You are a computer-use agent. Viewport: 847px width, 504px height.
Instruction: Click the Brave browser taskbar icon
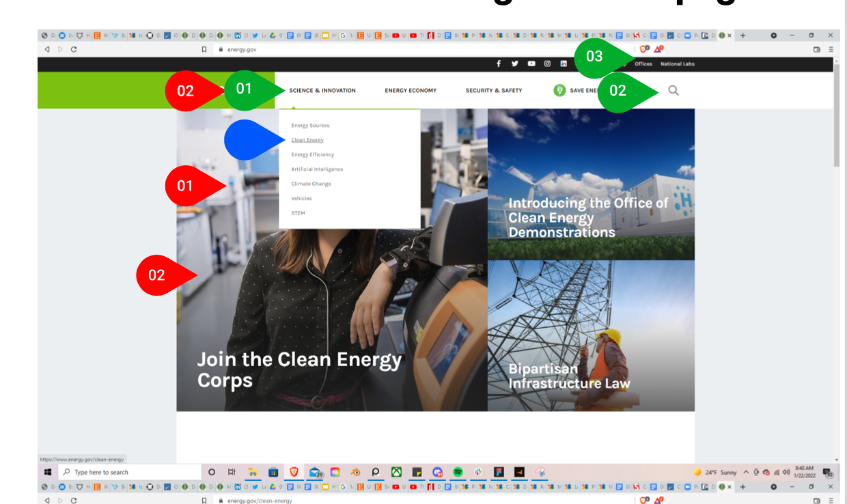294,472
